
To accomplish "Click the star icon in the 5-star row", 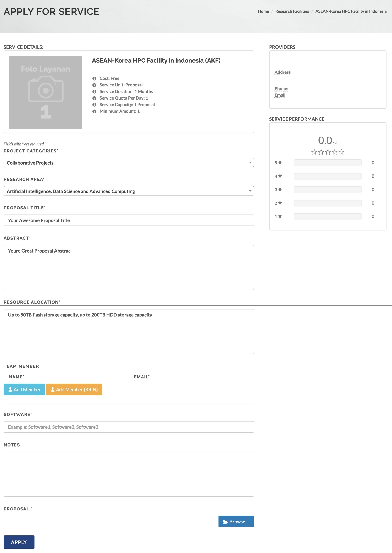I will pyautogui.click(x=280, y=162).
